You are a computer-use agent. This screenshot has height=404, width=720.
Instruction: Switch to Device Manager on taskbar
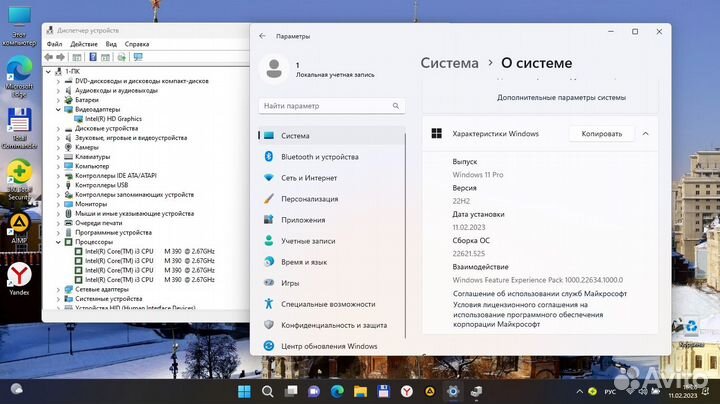[x=476, y=392]
